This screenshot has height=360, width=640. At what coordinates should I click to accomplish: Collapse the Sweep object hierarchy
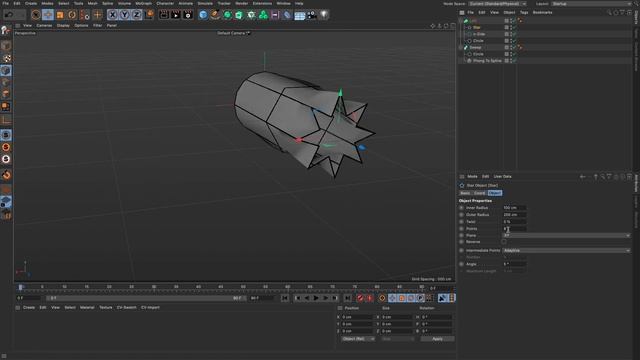click(461, 47)
